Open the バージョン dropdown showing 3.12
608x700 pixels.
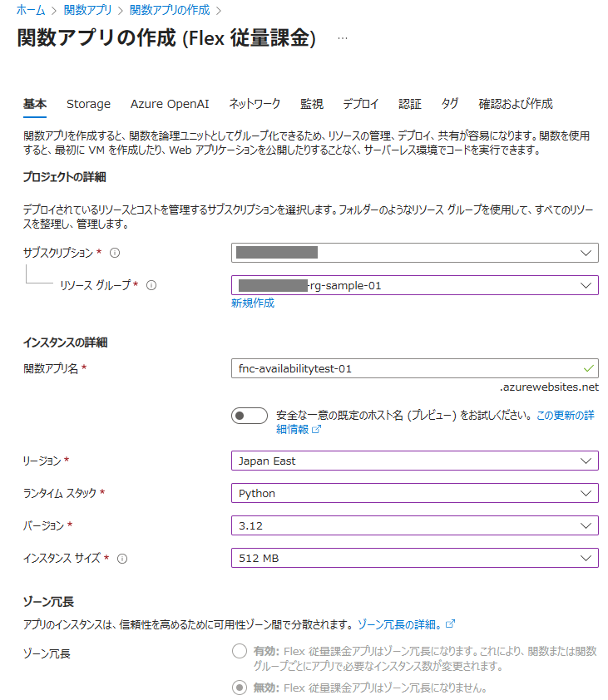414,526
